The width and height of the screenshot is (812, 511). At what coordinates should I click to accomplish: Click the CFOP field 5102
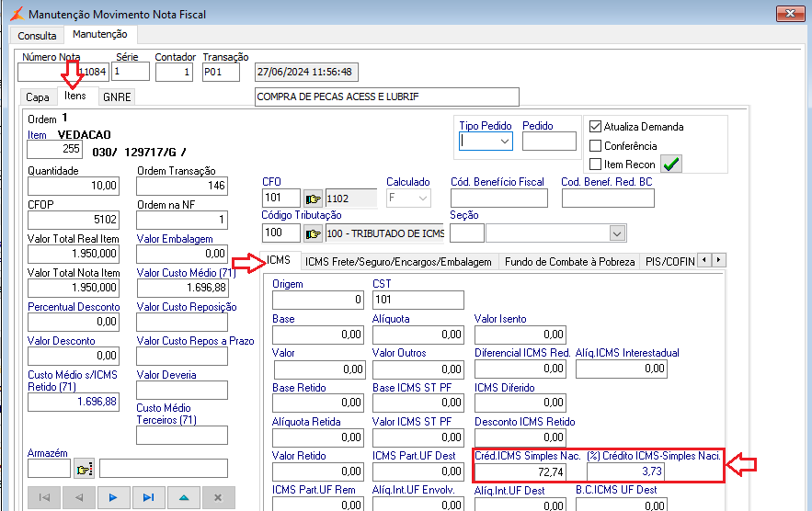tap(74, 220)
